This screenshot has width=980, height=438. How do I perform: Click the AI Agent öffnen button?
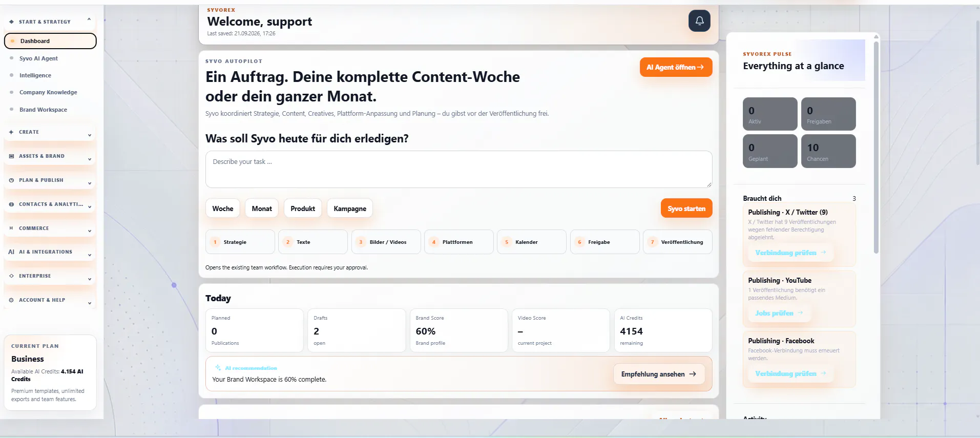coord(676,67)
